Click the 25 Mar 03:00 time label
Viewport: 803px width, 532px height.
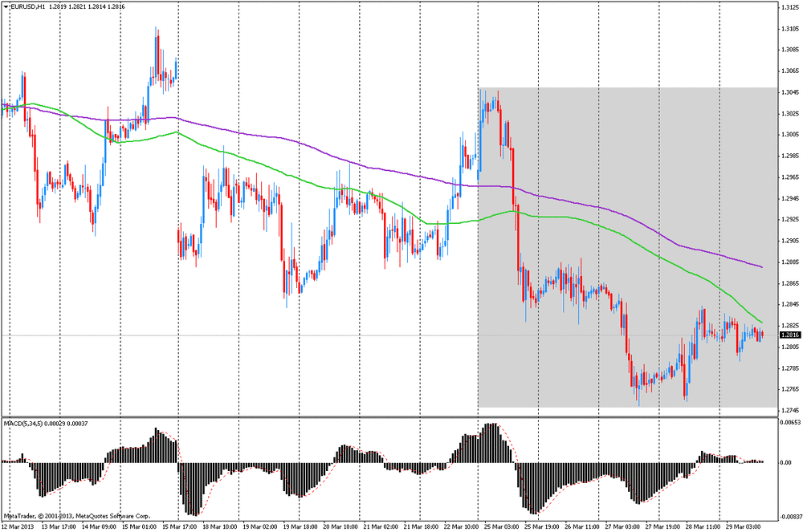pyautogui.click(x=501, y=526)
